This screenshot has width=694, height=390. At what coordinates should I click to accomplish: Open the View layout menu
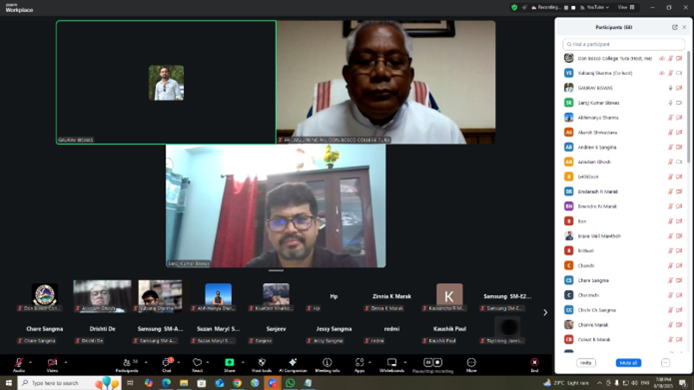pos(626,8)
